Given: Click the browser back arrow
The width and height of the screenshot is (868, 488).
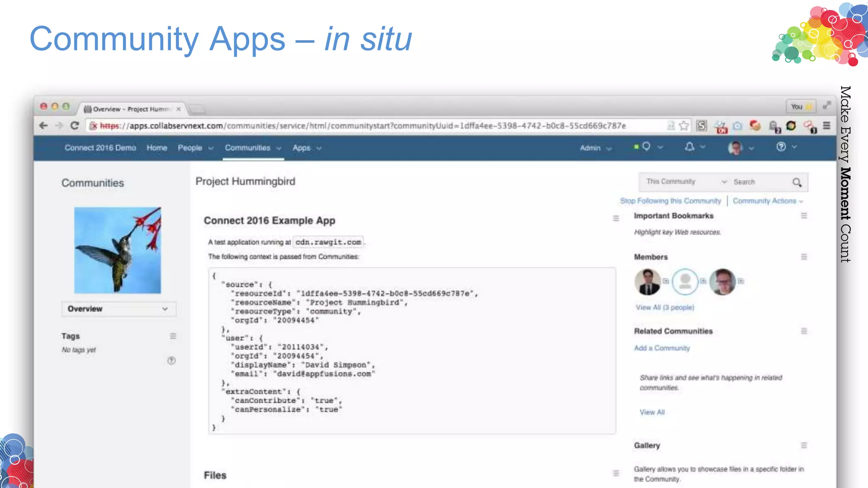Looking at the screenshot, I should tap(43, 125).
